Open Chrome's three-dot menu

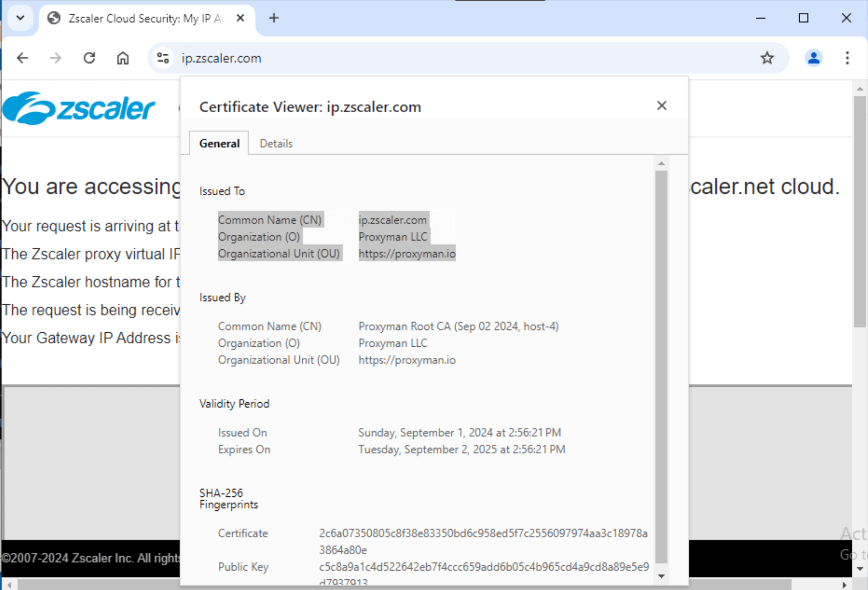(x=847, y=58)
